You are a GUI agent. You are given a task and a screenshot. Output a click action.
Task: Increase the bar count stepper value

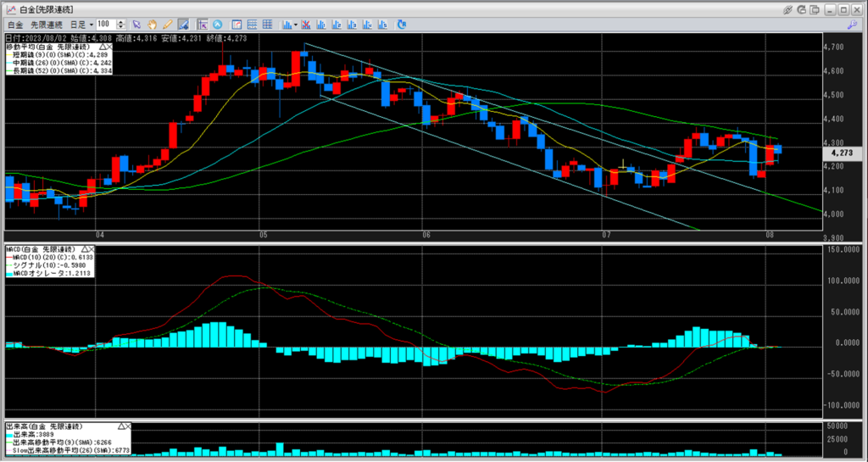point(122,22)
